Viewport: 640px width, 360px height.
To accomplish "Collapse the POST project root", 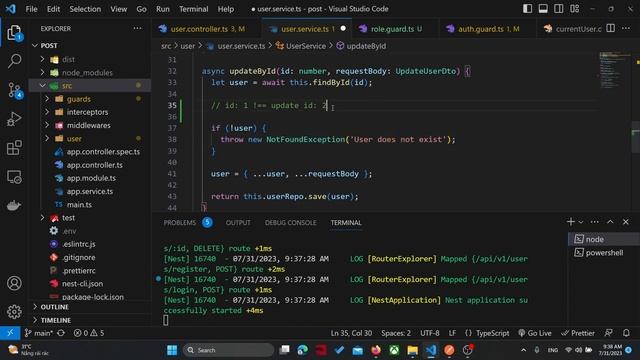I will [x=35, y=45].
